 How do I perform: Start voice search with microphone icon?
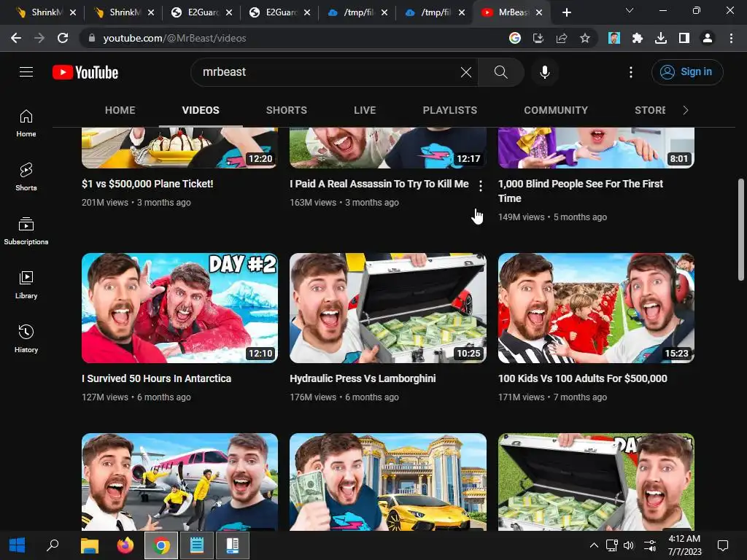click(x=544, y=72)
